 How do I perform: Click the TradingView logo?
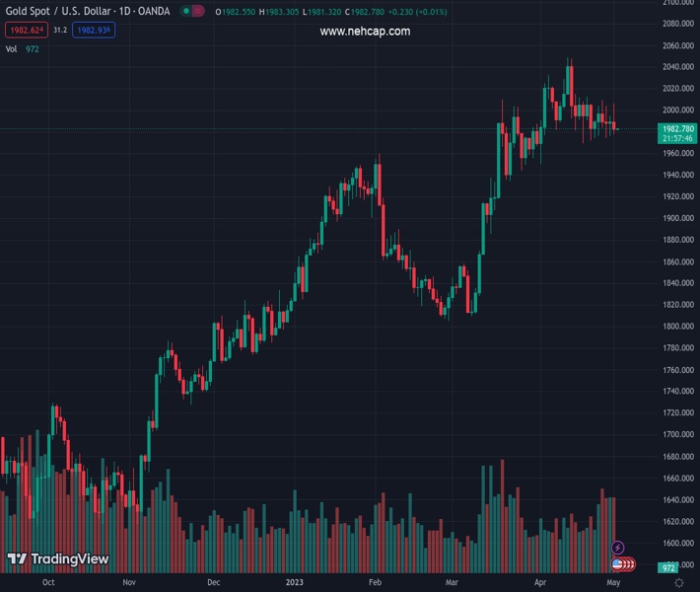click(x=57, y=559)
